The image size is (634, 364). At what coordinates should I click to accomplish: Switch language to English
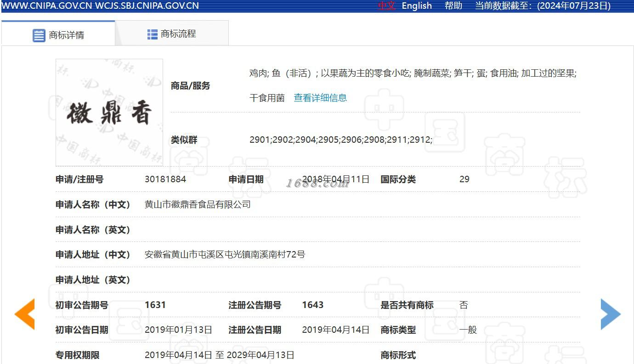coord(417,6)
